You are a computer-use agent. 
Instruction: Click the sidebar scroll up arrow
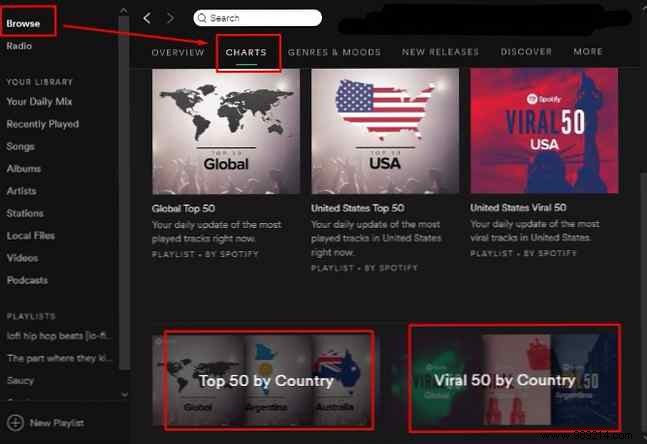(123, 11)
